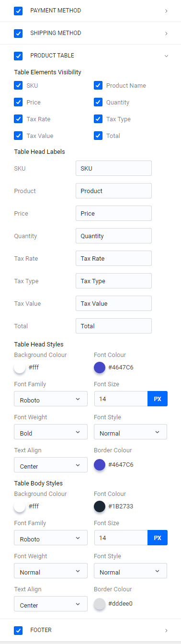This screenshot has width=181, height=644.
Task: Toggle the Product Name checkbox
Action: pos(98,86)
